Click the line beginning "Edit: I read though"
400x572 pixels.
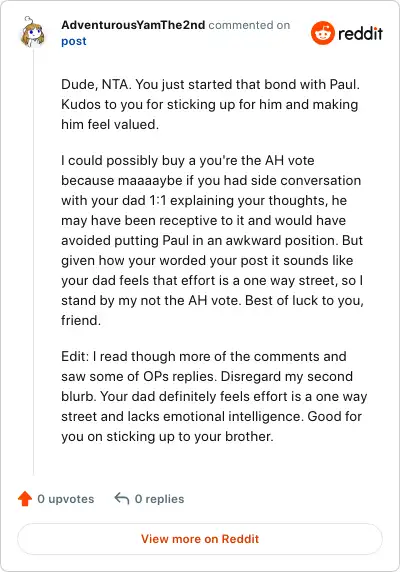click(x=204, y=356)
